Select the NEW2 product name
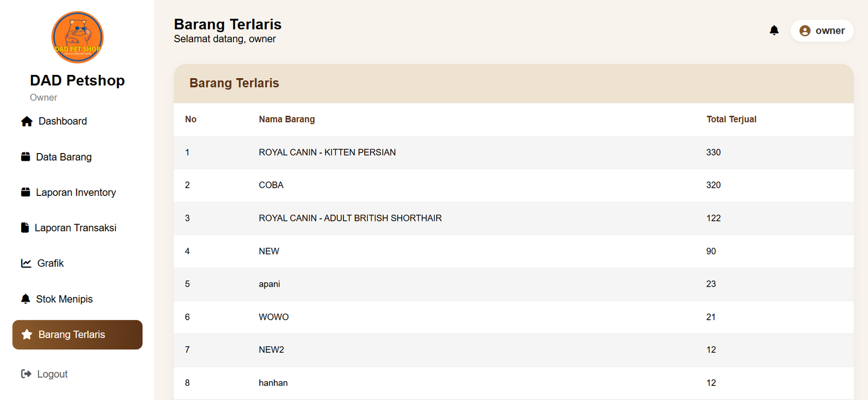Image resolution: width=868 pixels, height=400 pixels. 271,350
